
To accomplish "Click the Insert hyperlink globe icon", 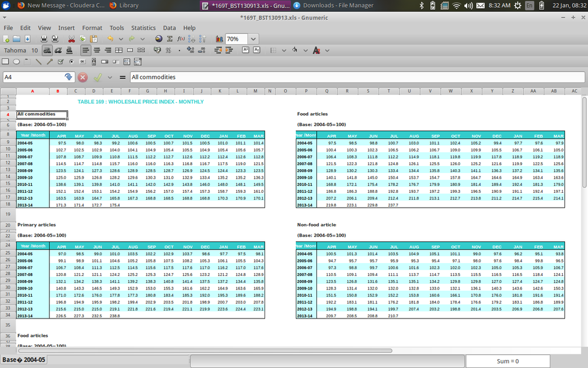I will click(158, 39).
